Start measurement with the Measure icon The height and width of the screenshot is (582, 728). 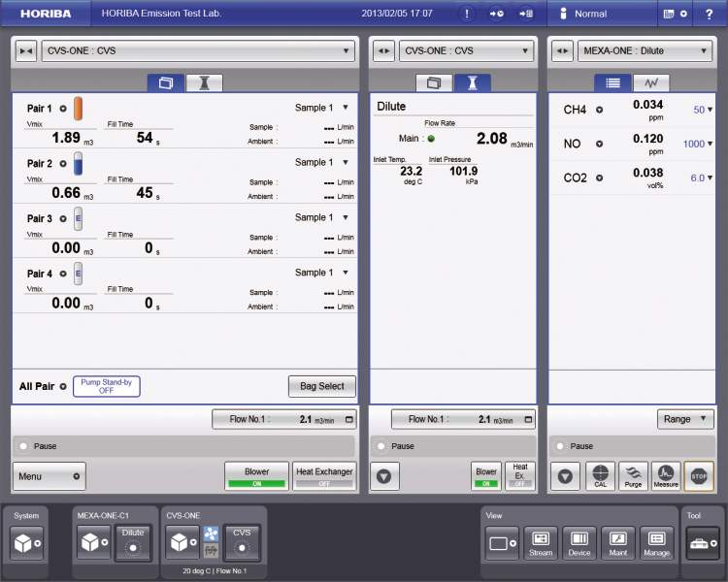pyautogui.click(x=666, y=476)
